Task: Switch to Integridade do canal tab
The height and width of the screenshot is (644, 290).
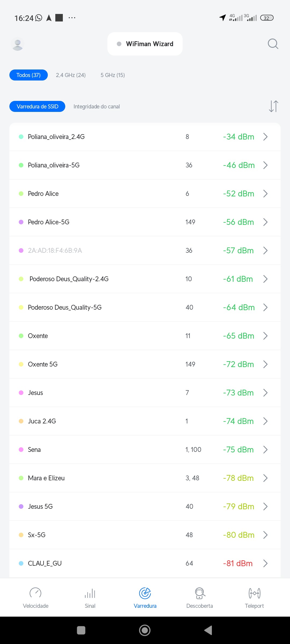Action: point(97,107)
